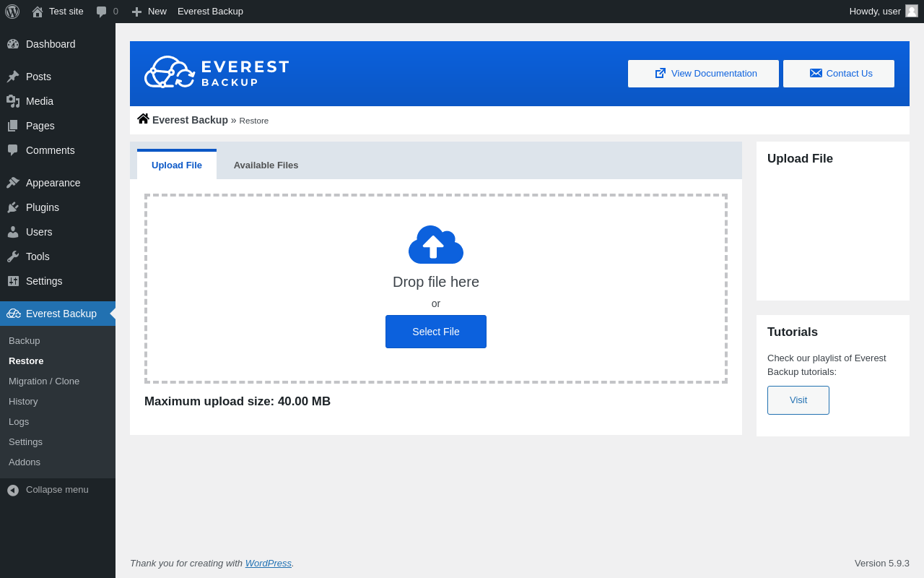Click the Collapse menu arrow icon

(x=13, y=490)
